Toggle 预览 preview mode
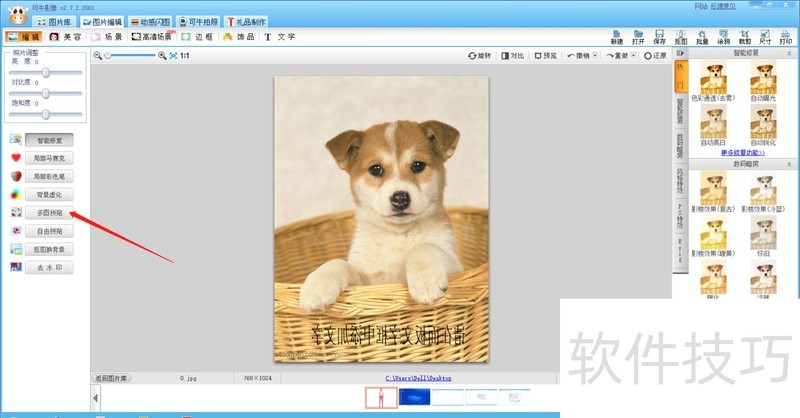 [545, 56]
